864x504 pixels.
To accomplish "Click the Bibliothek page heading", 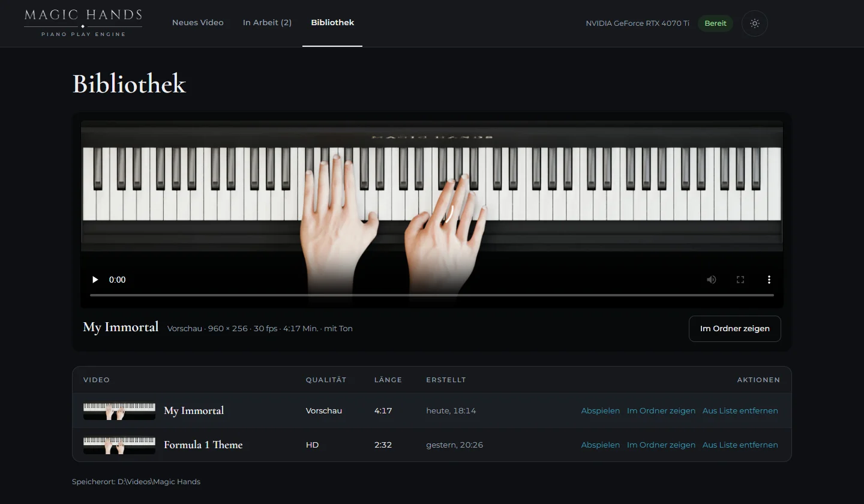I will point(130,84).
